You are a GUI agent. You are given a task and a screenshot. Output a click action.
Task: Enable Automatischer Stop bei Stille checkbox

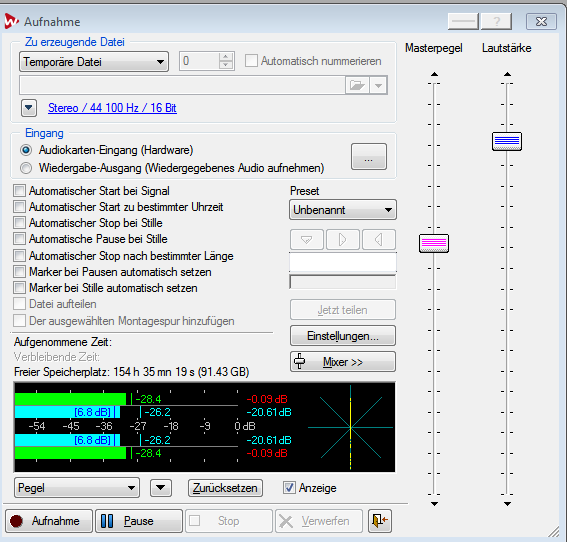pos(19,223)
